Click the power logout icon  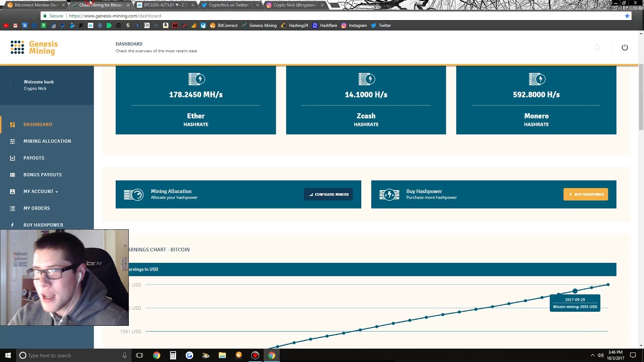click(x=625, y=47)
